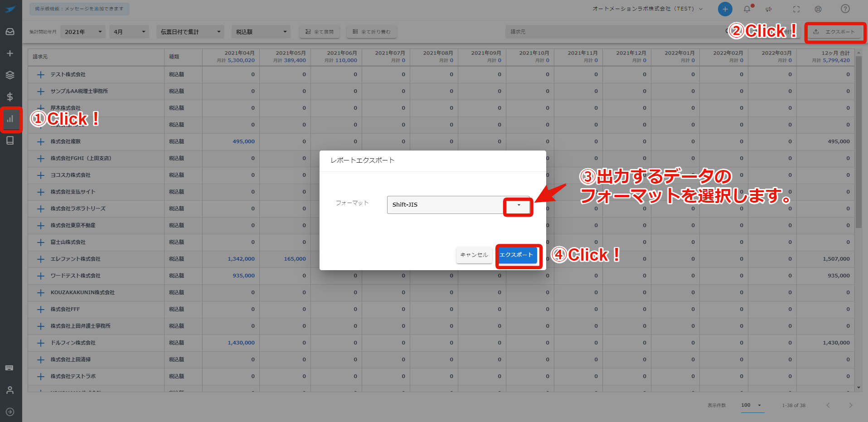This screenshot has width=868, height=422.
Task: Open the dollar payments icon in sidebar
Action: [x=10, y=97]
